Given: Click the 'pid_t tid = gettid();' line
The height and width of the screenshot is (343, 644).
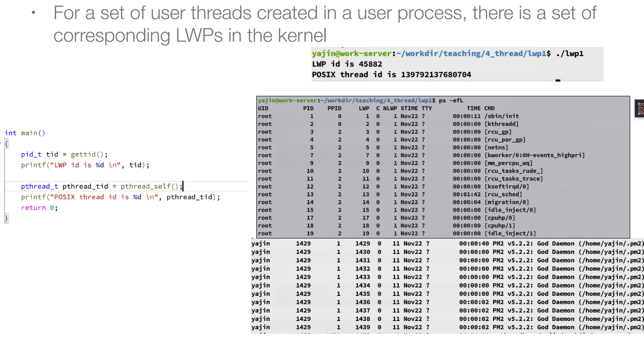Looking at the screenshot, I should click(64, 154).
